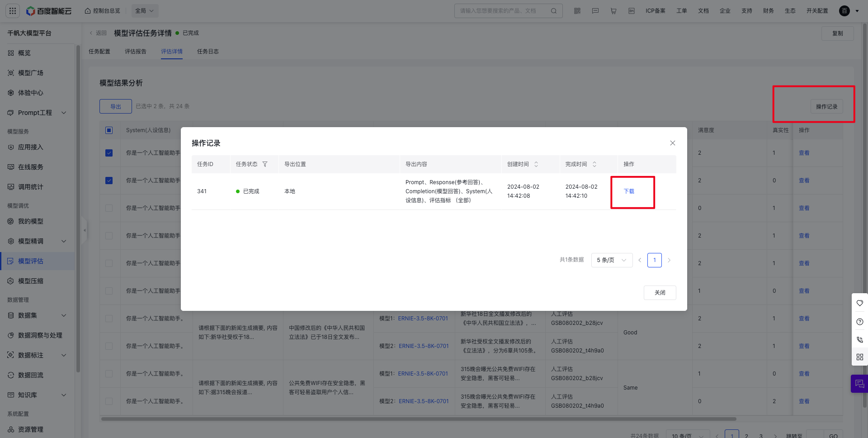The width and height of the screenshot is (868, 438).
Task: Collapse the sidebar with handle arrow
Action: (84, 230)
